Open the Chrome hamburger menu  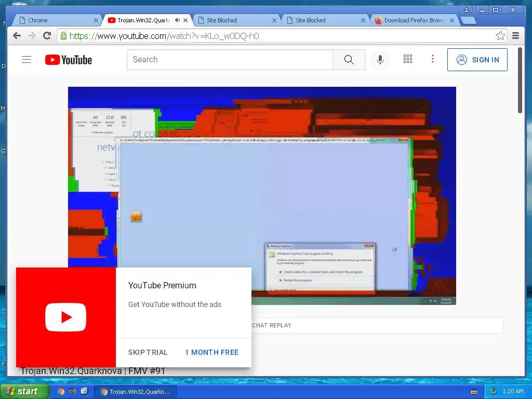[516, 36]
